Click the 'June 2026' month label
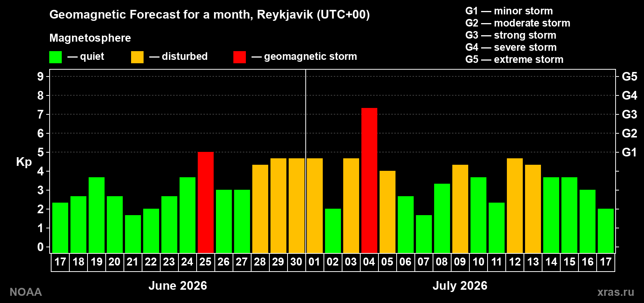Screen dimensions: 644x303 pyautogui.click(x=178, y=286)
